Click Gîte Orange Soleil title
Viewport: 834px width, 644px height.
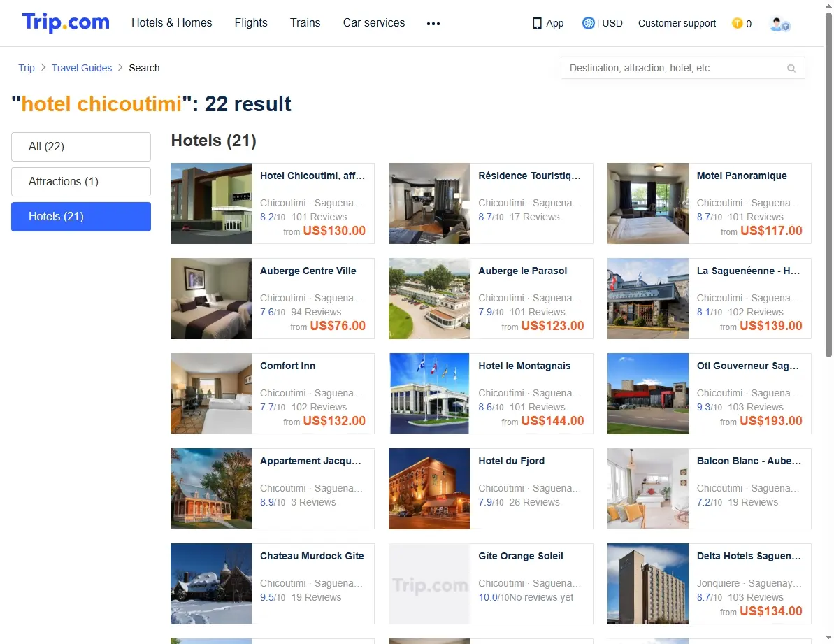[x=521, y=557]
